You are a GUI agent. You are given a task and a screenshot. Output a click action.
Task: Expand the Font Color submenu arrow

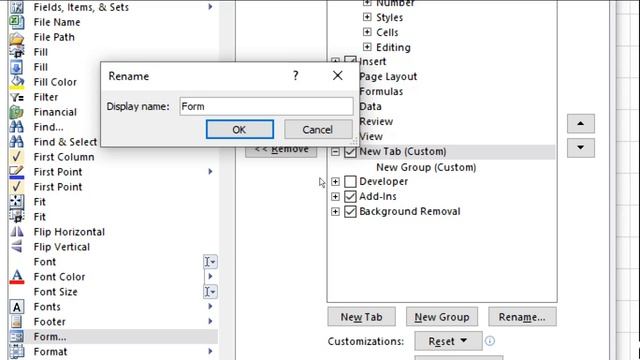pyautogui.click(x=210, y=276)
